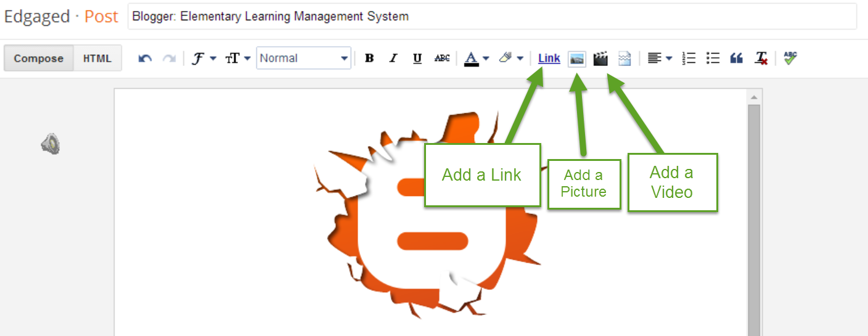Switch to the Compose tab
The width and height of the screenshot is (868, 336).
pyautogui.click(x=39, y=59)
